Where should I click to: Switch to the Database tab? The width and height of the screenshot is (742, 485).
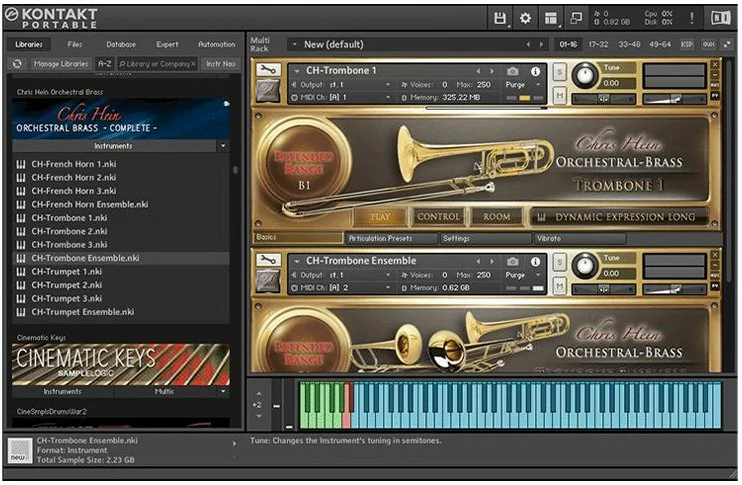click(121, 44)
